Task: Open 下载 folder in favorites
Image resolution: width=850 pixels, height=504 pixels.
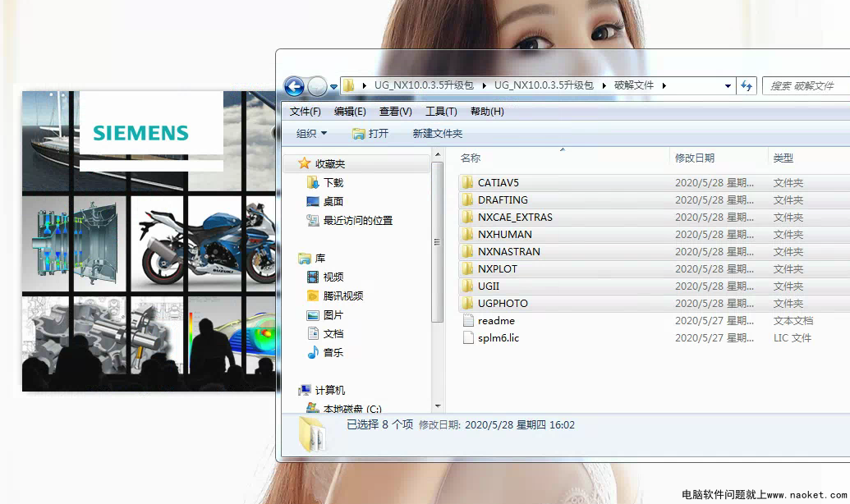Action: (325, 182)
